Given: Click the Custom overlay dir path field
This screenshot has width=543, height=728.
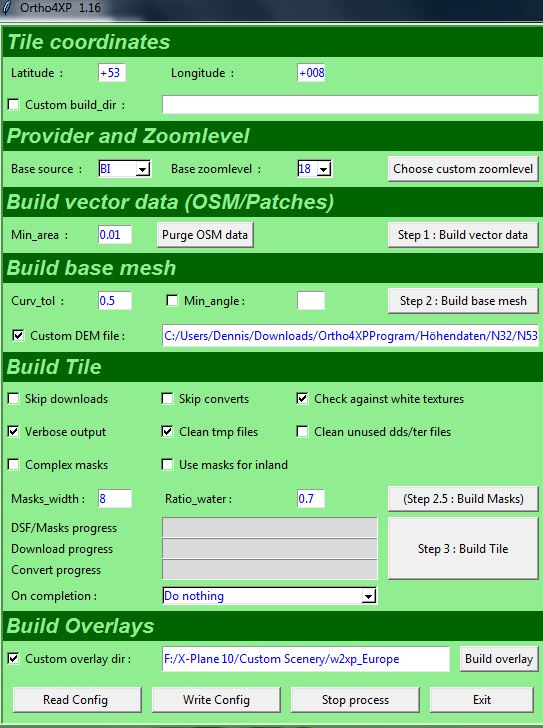Looking at the screenshot, I should (x=306, y=659).
